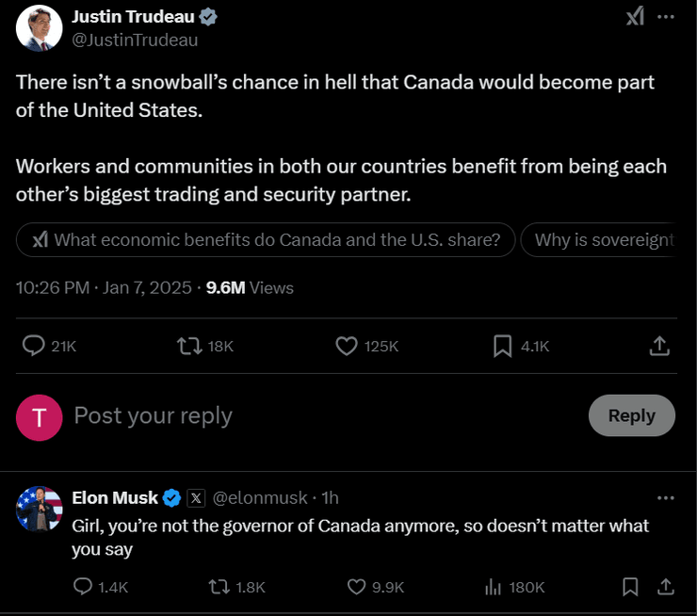The height and width of the screenshot is (616, 697).
Task: Repost Trudeau's post with 18K reposts
Action: point(190,346)
